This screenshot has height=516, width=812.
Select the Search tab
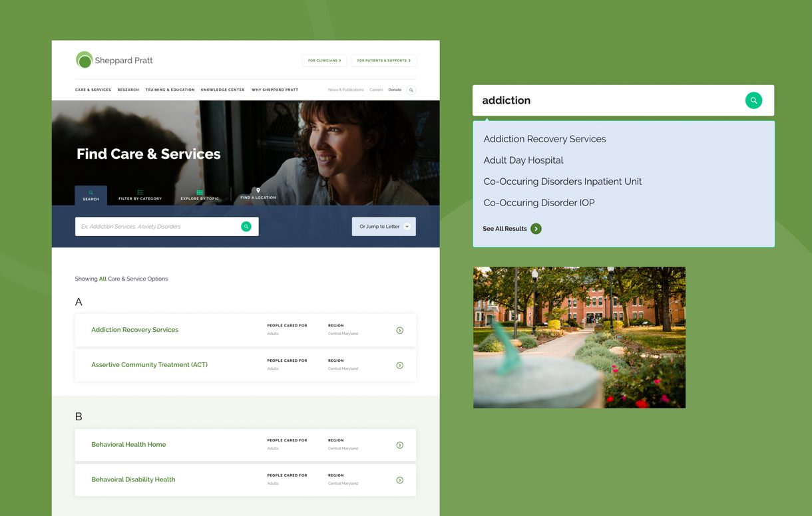(x=91, y=195)
